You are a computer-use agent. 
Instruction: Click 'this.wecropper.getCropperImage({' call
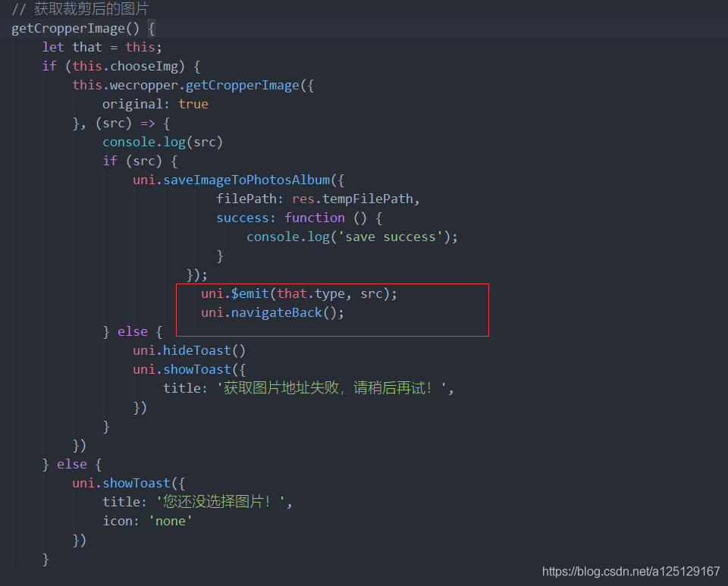click(x=193, y=86)
